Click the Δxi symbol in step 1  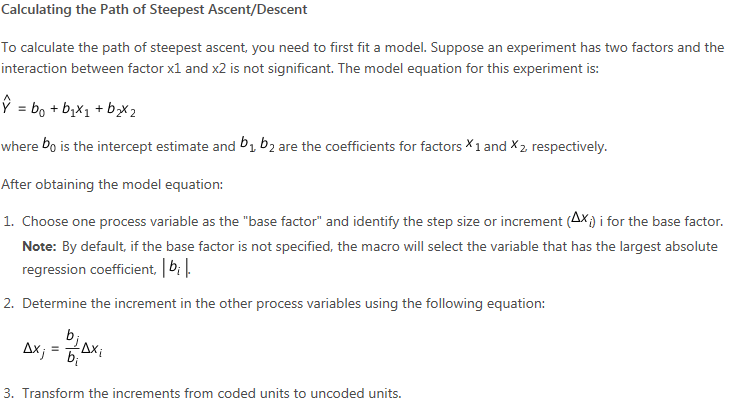tap(581, 219)
